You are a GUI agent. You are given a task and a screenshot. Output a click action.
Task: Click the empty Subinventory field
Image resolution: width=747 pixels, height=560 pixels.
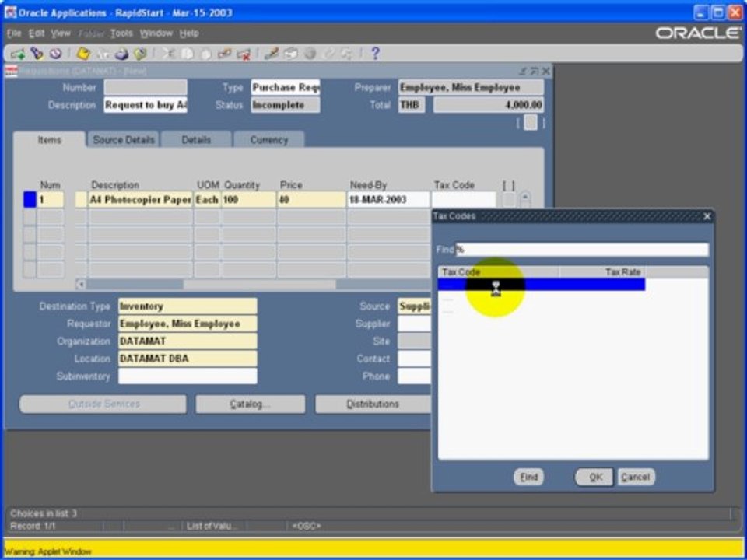click(x=188, y=376)
